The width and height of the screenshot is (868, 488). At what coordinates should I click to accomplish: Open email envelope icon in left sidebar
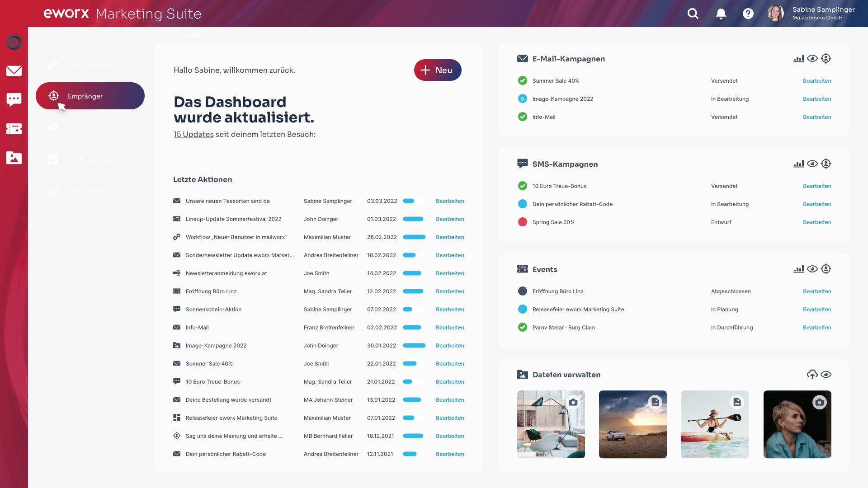tap(14, 71)
